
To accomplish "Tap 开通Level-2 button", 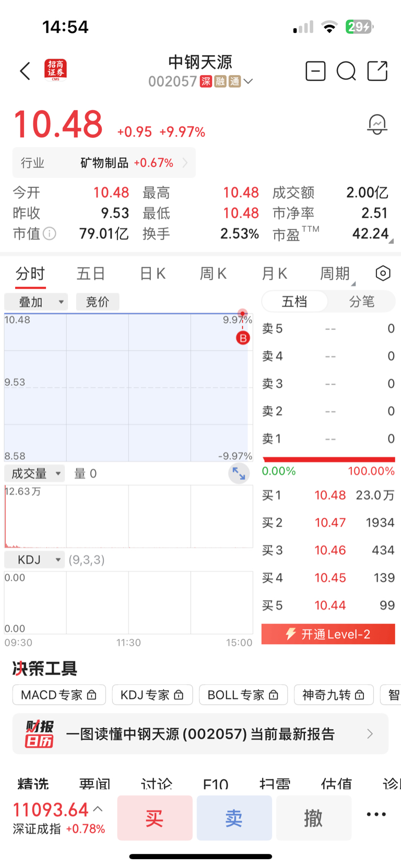I will coord(328,634).
